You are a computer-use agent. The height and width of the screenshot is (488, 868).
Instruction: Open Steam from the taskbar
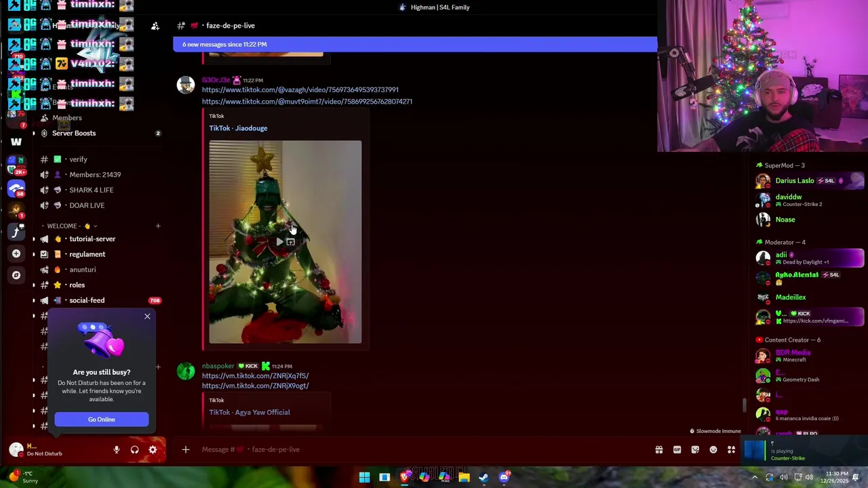pos(484,477)
